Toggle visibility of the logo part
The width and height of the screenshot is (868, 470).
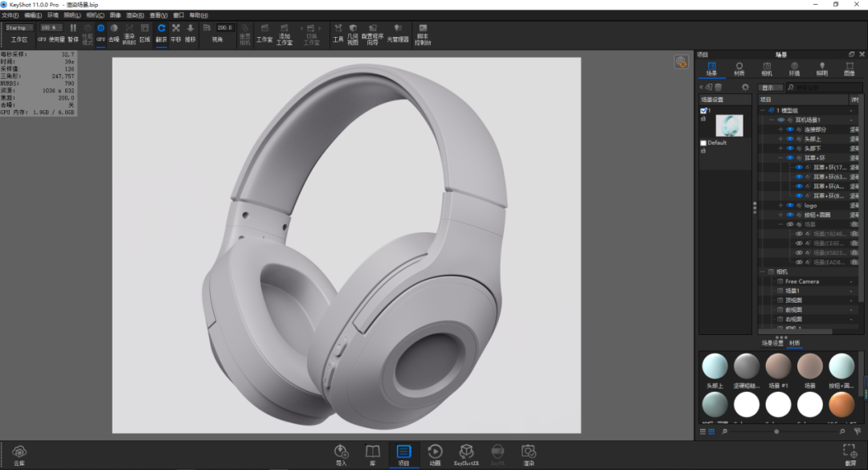coord(790,206)
